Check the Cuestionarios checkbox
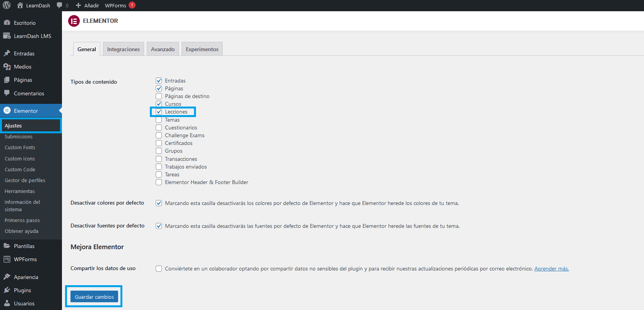The height and width of the screenshot is (310, 644). [x=159, y=127]
